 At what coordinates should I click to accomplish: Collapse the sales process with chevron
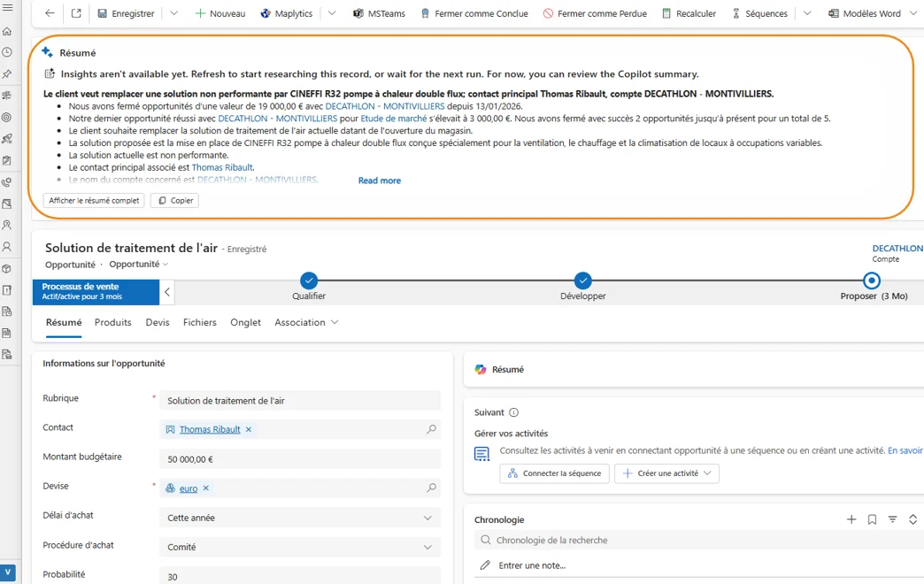click(x=167, y=292)
